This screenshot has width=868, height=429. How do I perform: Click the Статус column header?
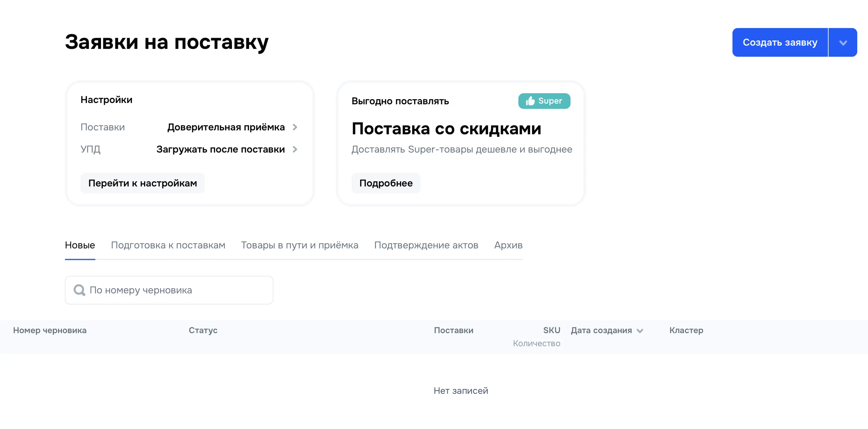[203, 331]
